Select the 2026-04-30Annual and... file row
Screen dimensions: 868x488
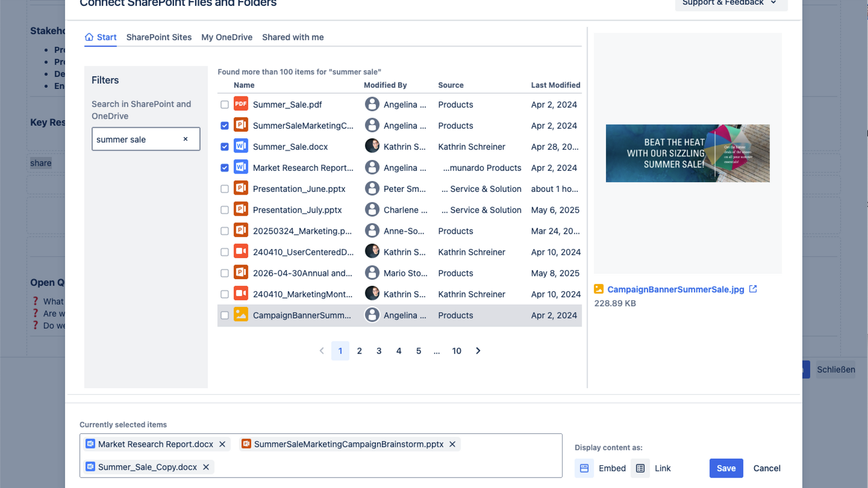(x=399, y=273)
